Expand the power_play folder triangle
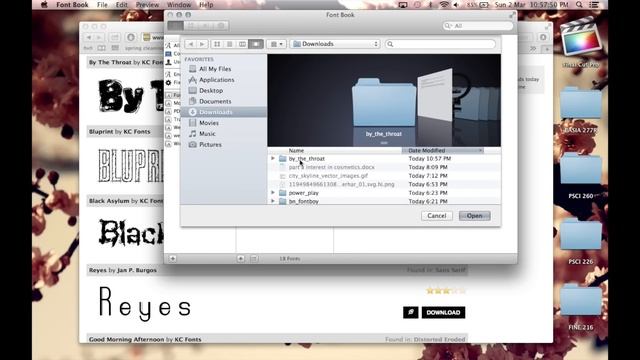640x360 pixels. [273, 193]
